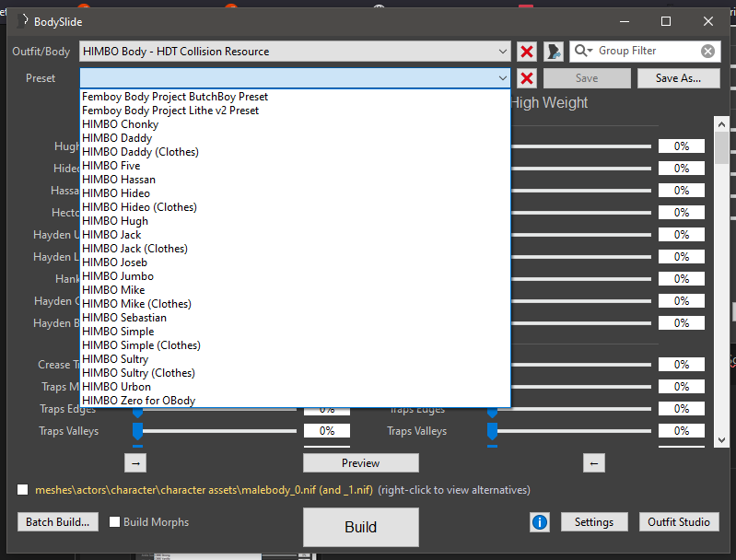Click the low weight Traps Valleys slider
The width and height of the screenshot is (736, 560).
click(215, 431)
